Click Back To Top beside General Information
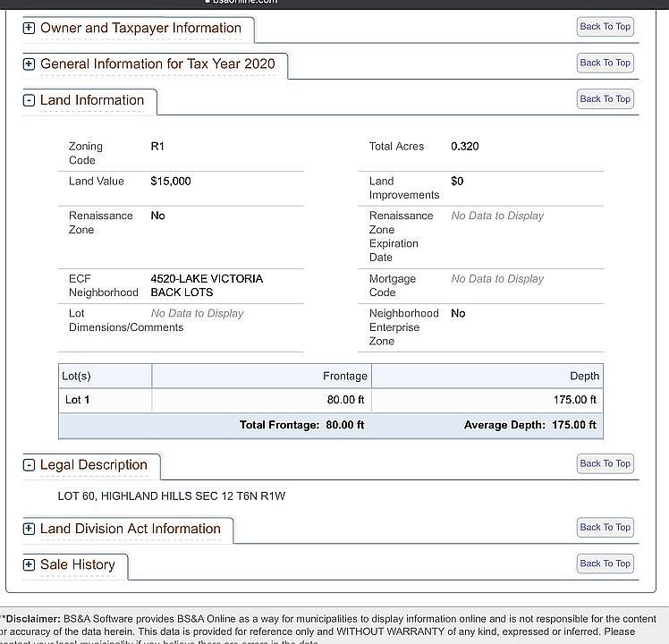Screen dimensions: 669x644 [605, 64]
